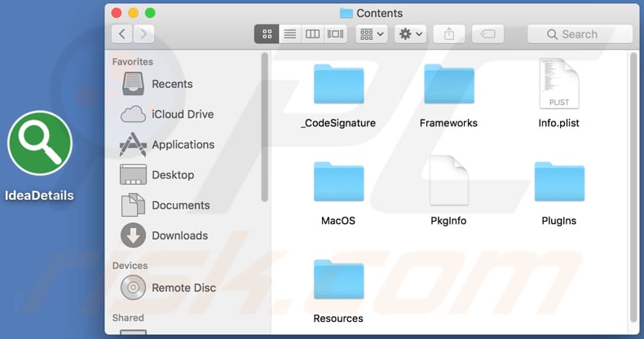Switch to icon view mode
Viewport: 644px width, 339px height.
click(x=267, y=34)
